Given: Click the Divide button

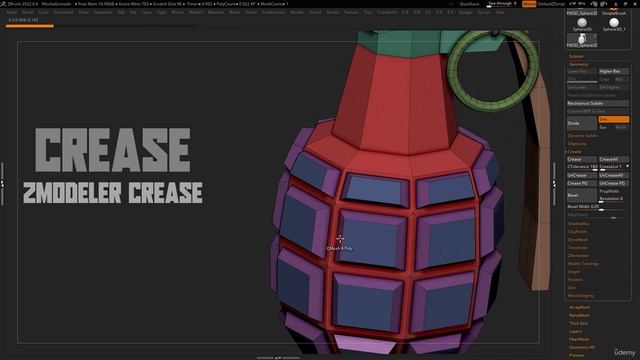Looking at the screenshot, I should click(582, 123).
